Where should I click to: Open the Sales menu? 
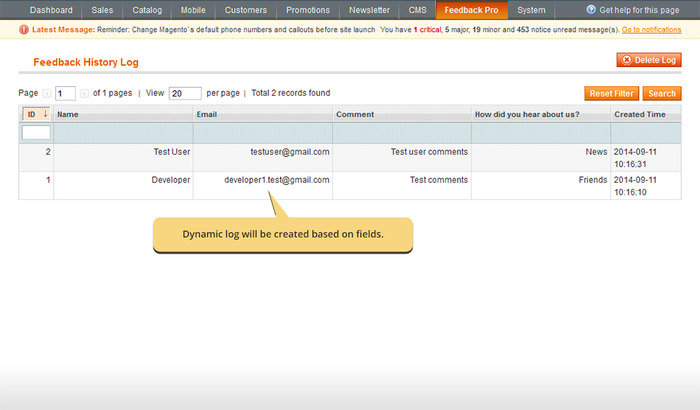pos(102,10)
